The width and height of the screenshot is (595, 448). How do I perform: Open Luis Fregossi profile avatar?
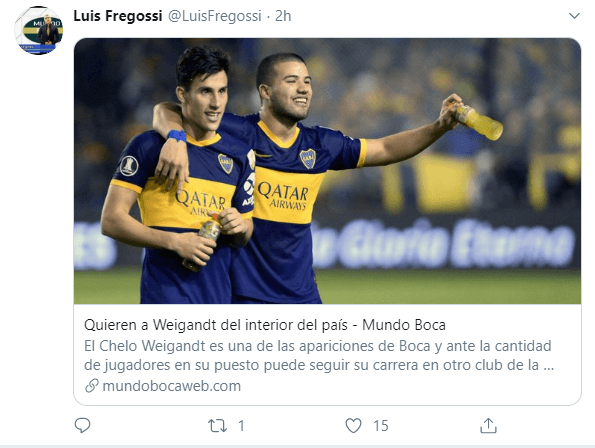tap(38, 30)
